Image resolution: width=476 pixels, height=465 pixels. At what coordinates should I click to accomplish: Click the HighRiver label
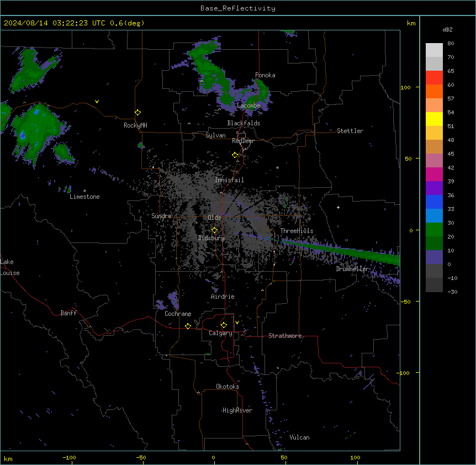(237, 410)
